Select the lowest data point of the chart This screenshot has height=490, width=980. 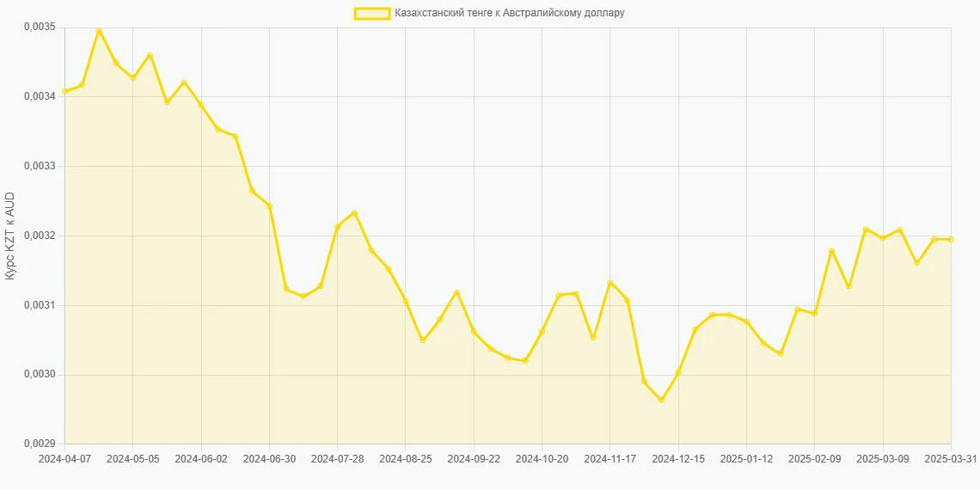click(x=661, y=400)
